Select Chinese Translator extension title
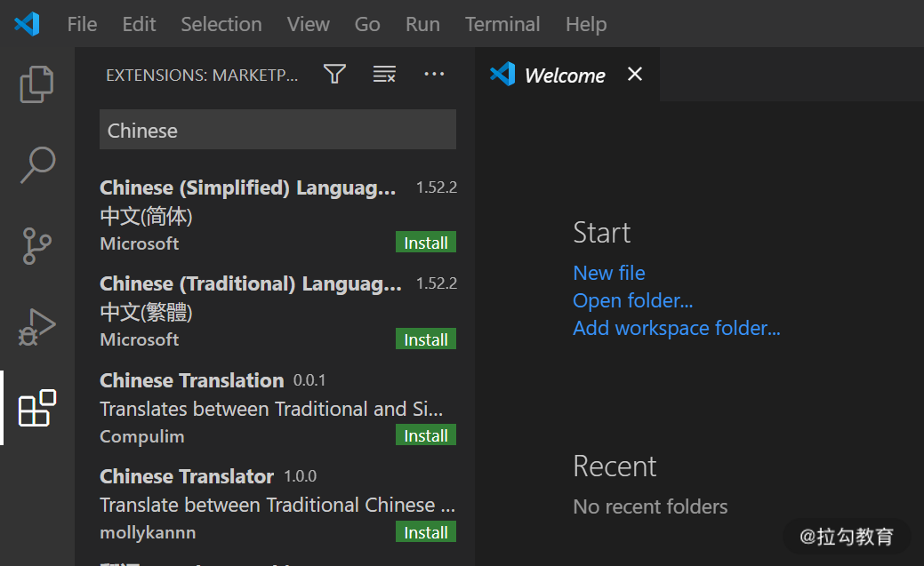924x566 pixels. [187, 476]
